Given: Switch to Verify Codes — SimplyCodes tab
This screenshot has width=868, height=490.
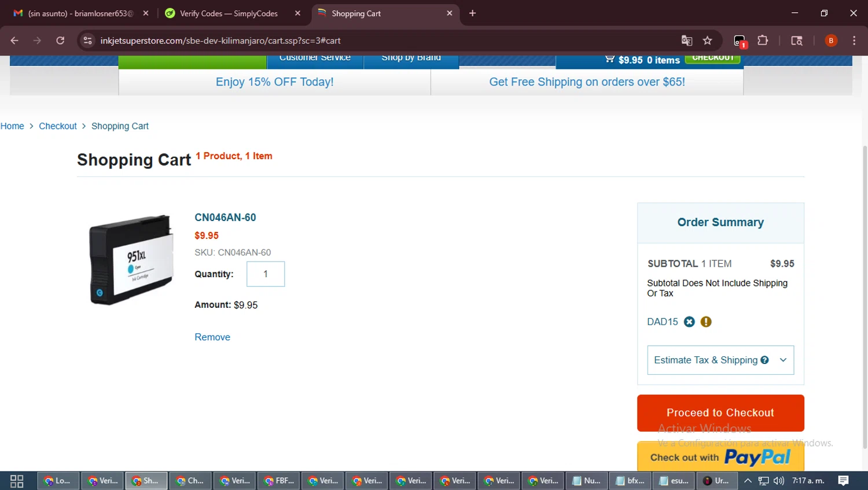Looking at the screenshot, I should click(x=229, y=13).
